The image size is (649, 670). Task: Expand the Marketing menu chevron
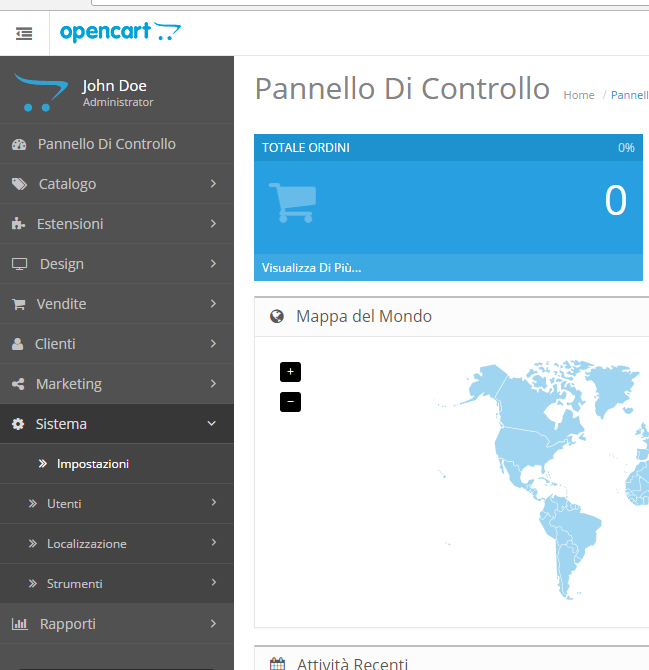(x=213, y=384)
